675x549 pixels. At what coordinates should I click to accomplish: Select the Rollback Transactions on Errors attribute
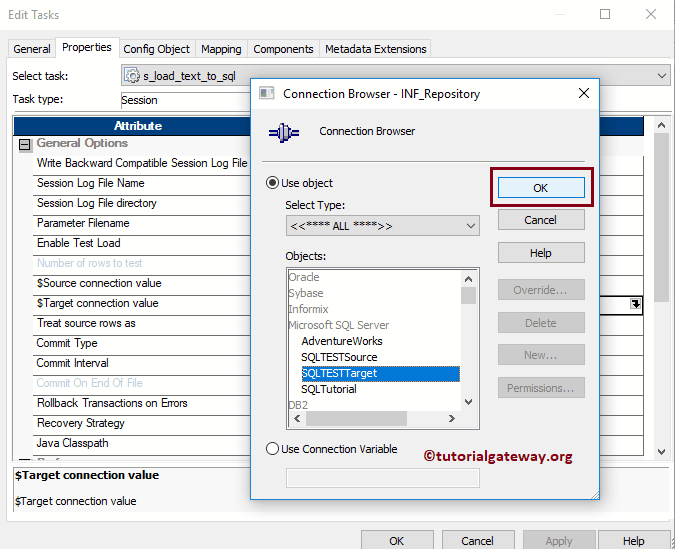pos(112,403)
